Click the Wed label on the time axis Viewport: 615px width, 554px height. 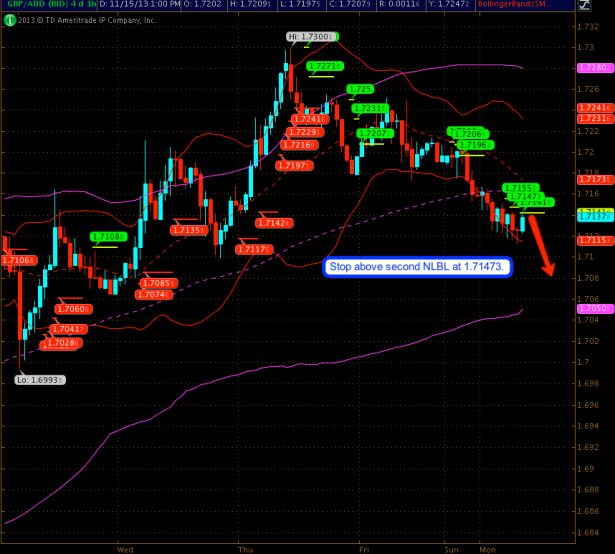(x=125, y=549)
